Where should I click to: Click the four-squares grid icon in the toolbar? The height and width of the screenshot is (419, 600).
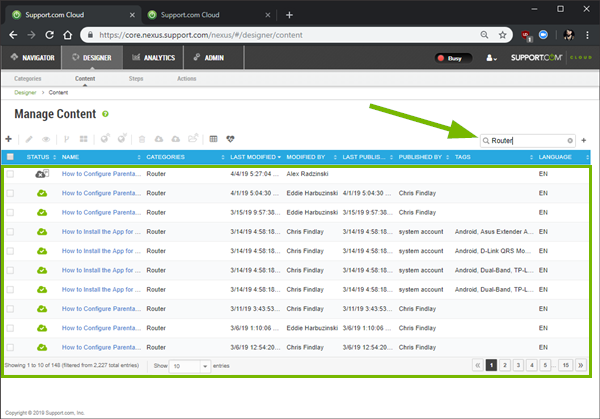(83, 139)
